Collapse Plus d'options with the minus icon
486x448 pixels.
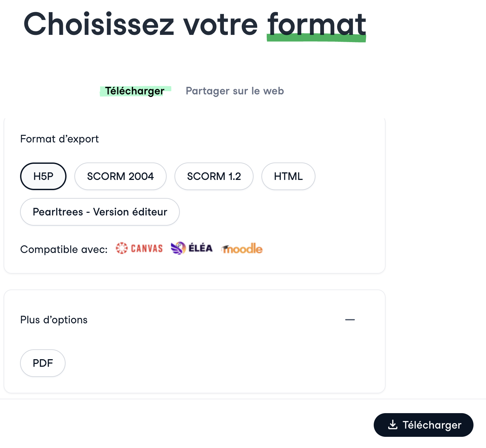point(350,320)
